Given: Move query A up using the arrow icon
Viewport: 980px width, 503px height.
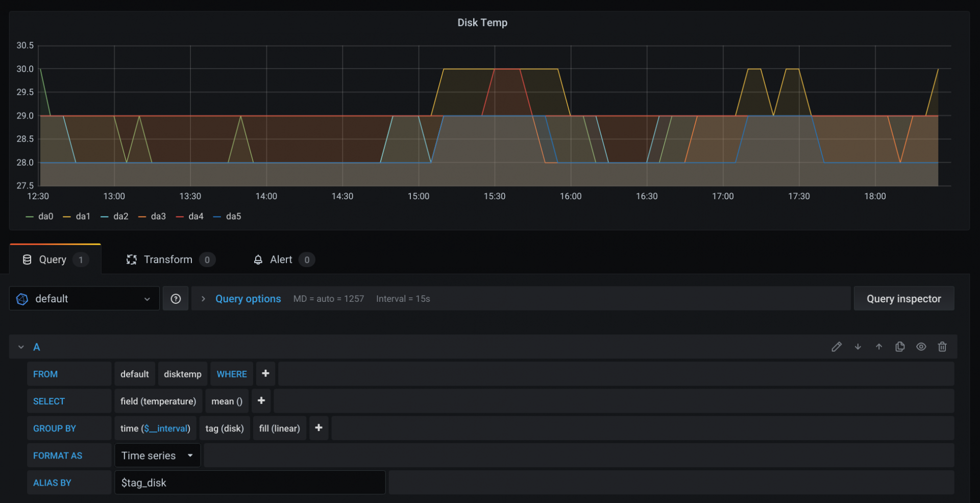Looking at the screenshot, I should pyautogui.click(x=879, y=347).
